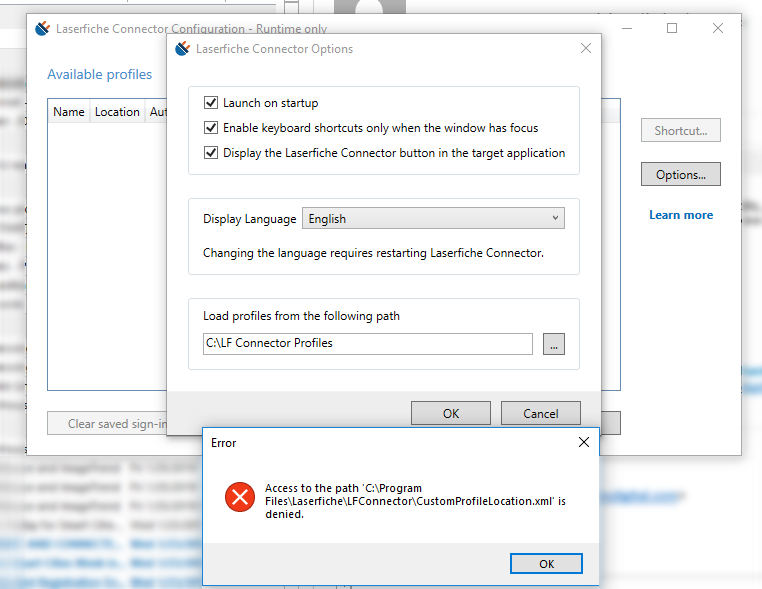
Task: Click the language restart notice text
Action: click(x=373, y=253)
